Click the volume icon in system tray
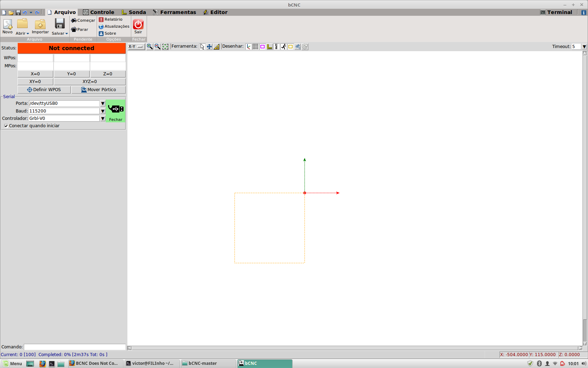The image size is (588, 368). point(583,363)
